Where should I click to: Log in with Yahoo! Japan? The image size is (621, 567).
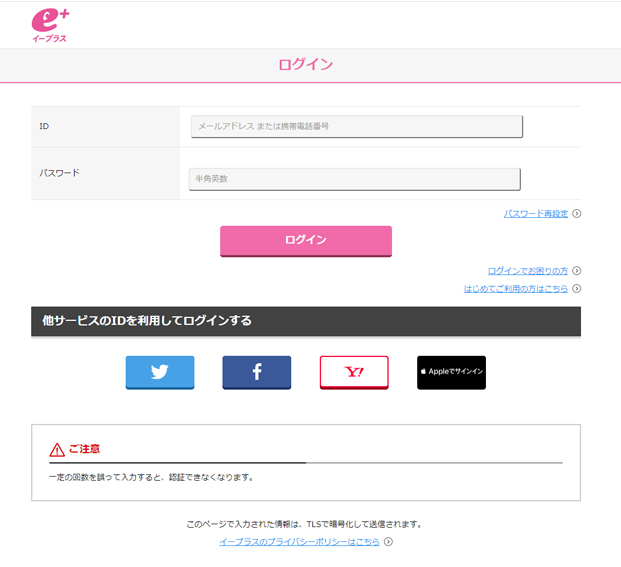pos(354,372)
